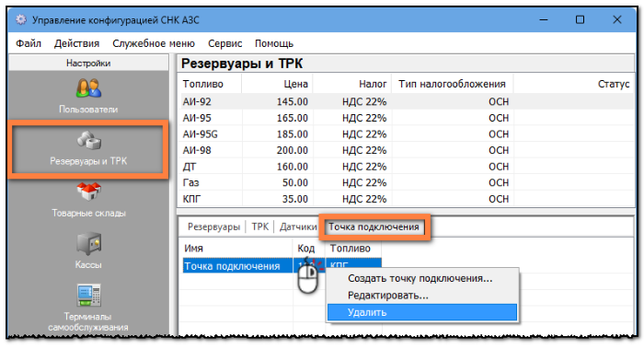Maximize the Управление конфигурацией window

580,19
